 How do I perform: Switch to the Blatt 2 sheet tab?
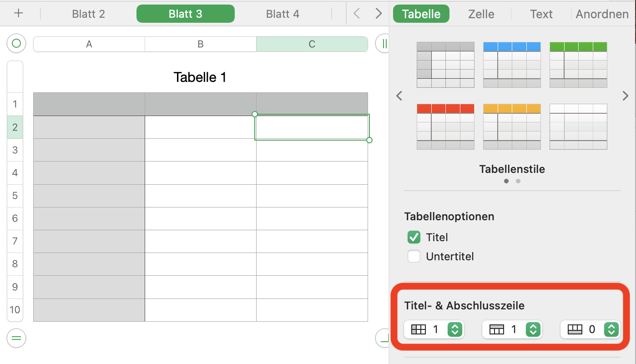pos(88,14)
